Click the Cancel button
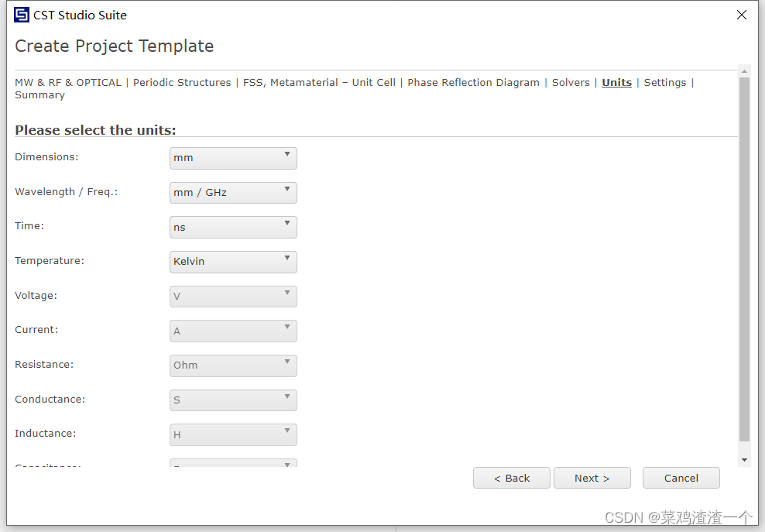The image size is (765, 532). 681,478
